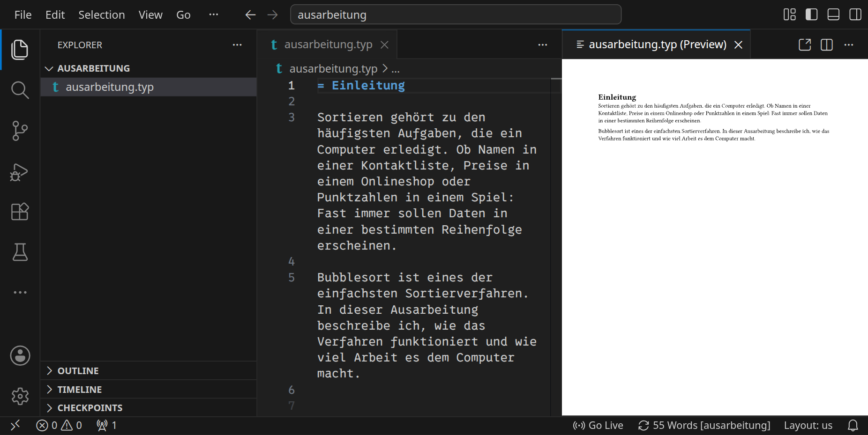Open the Extensions view
This screenshot has width=868, height=435.
(20, 212)
